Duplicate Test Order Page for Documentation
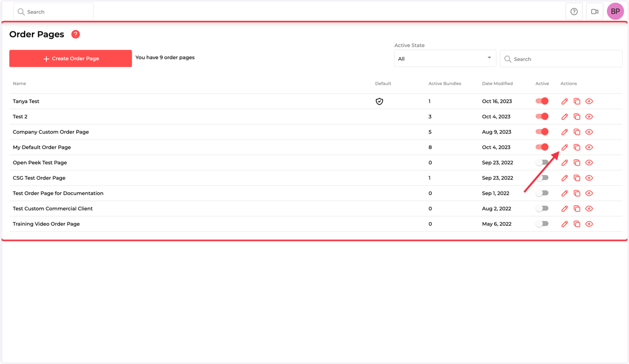 pos(577,193)
